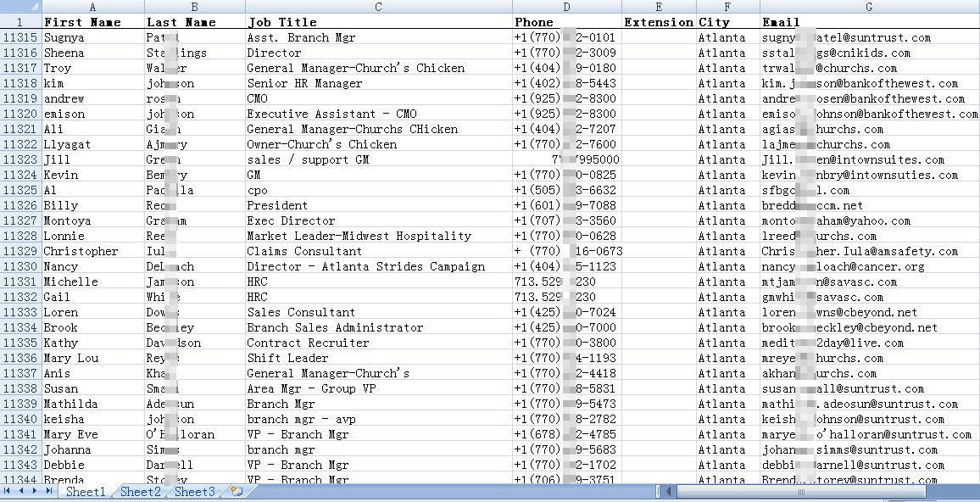Click the previous sheet navigation arrow

pyautogui.click(x=20, y=491)
